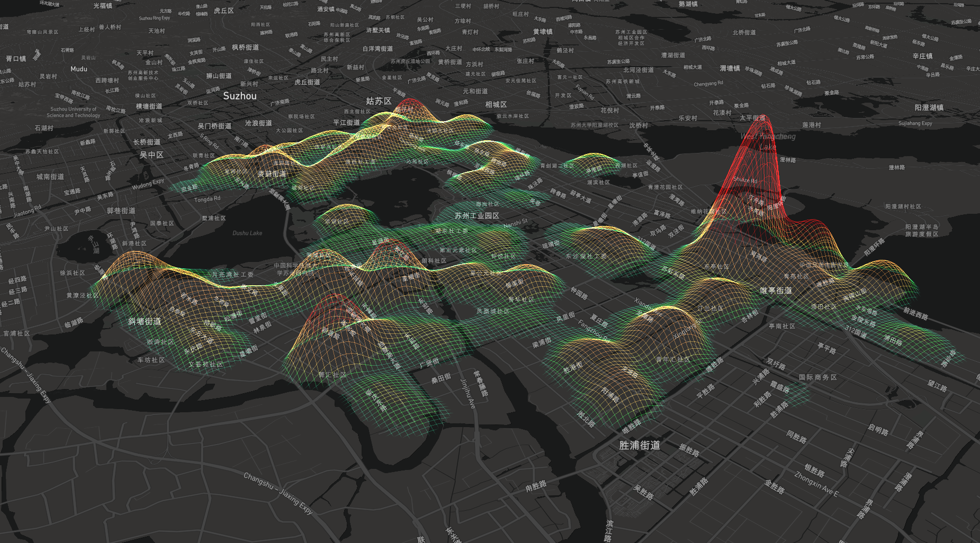Click the Dushu Lake label
The height and width of the screenshot is (543, 980).
coord(247,233)
